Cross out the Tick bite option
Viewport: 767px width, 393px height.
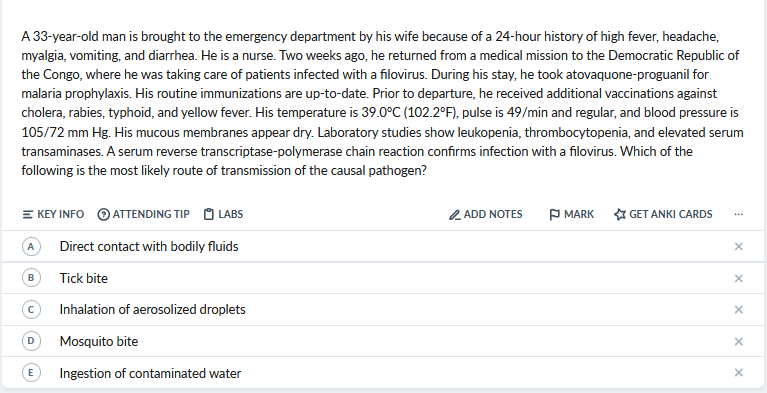click(x=739, y=278)
